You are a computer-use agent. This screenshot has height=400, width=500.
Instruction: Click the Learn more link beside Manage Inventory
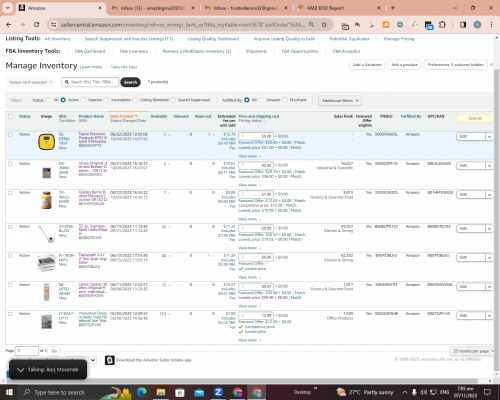(x=91, y=67)
